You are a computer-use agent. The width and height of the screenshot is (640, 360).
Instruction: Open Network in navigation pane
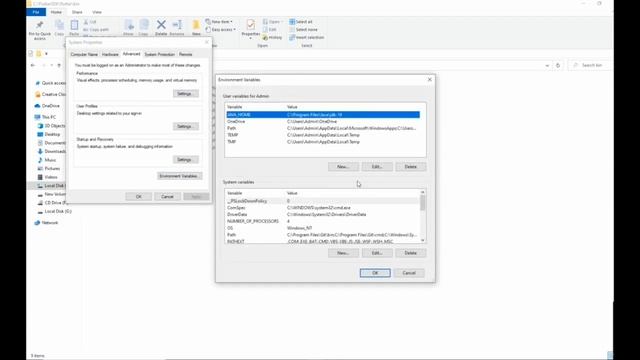click(47, 223)
